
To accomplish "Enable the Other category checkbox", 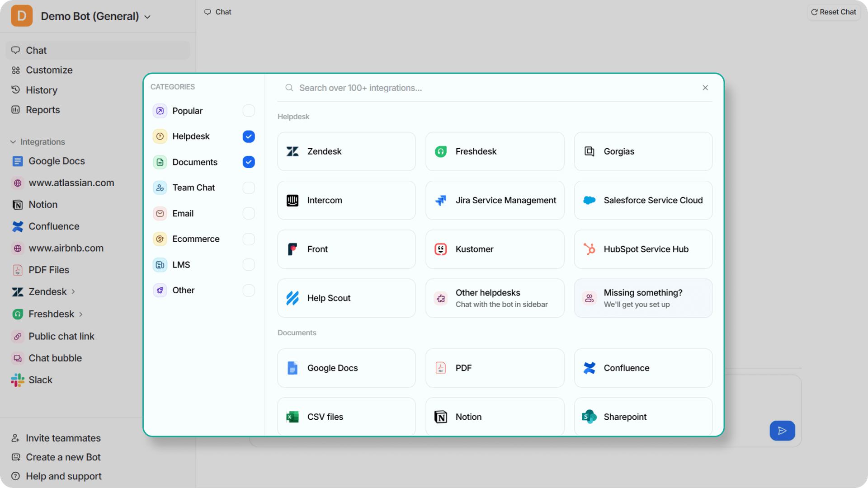I will (x=249, y=290).
